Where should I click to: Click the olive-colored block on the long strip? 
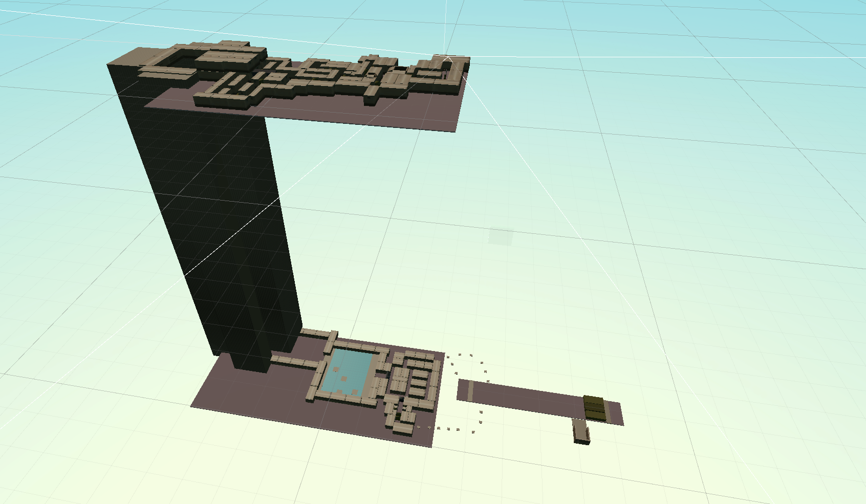click(x=594, y=408)
